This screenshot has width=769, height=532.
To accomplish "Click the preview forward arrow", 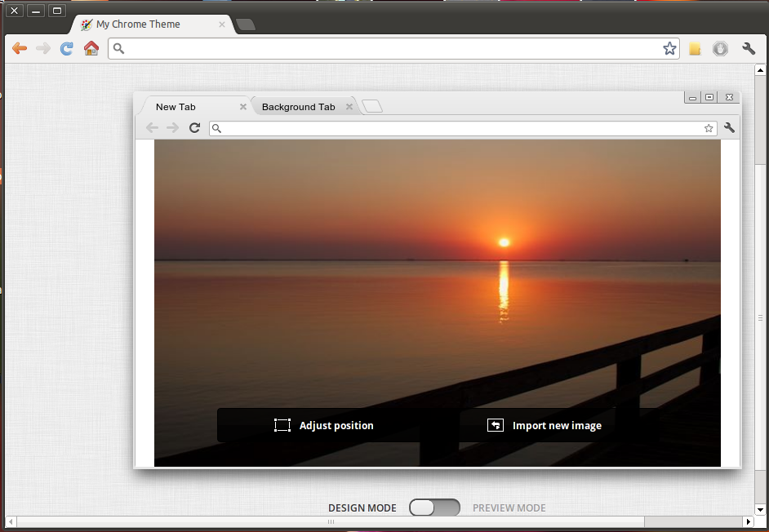I will 172,128.
